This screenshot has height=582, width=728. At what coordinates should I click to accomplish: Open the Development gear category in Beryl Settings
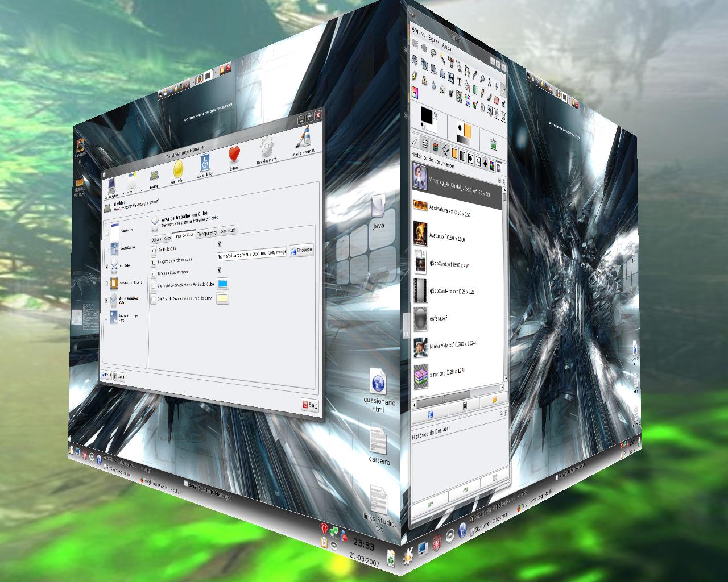(267, 151)
